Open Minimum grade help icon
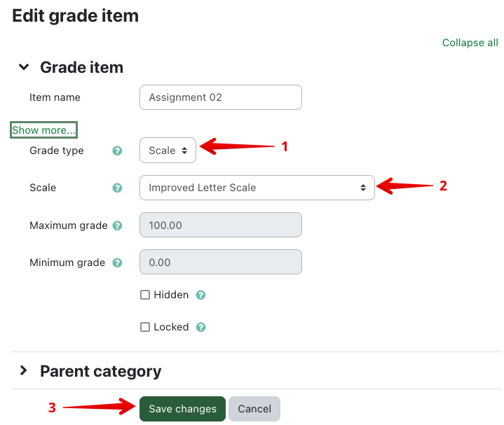Viewport: 504px width, 425px height. (117, 263)
